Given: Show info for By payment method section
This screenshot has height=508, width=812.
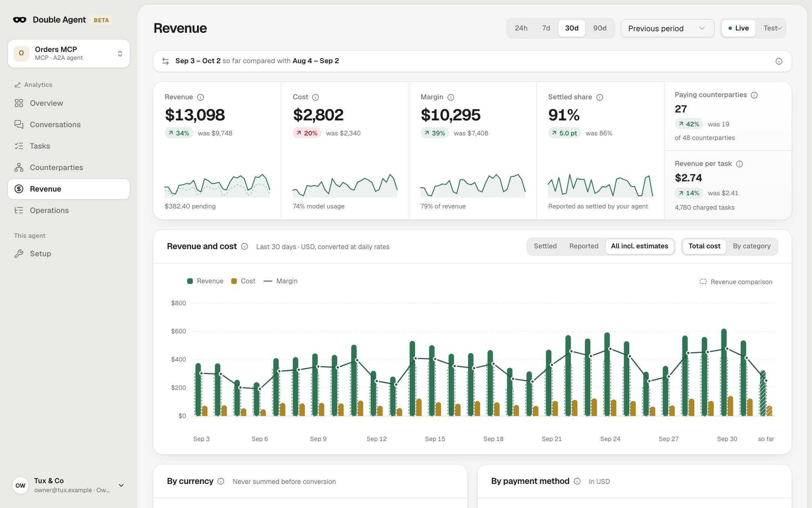Looking at the screenshot, I should [577, 481].
